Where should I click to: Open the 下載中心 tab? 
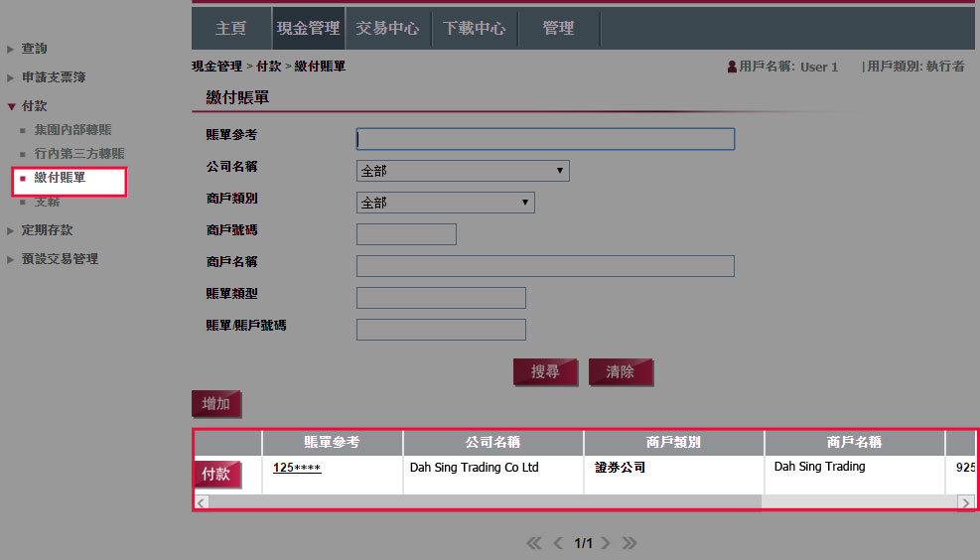(x=474, y=28)
